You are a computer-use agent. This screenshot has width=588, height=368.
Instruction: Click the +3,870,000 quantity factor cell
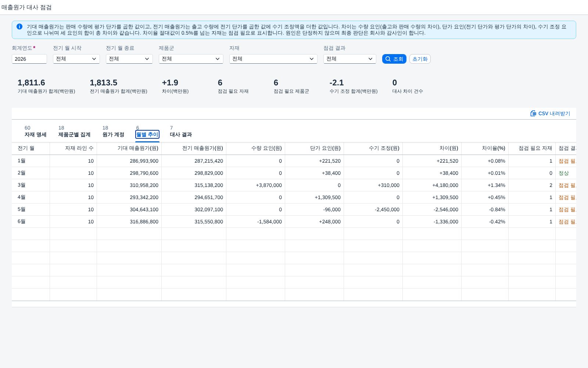pyautogui.click(x=256, y=185)
